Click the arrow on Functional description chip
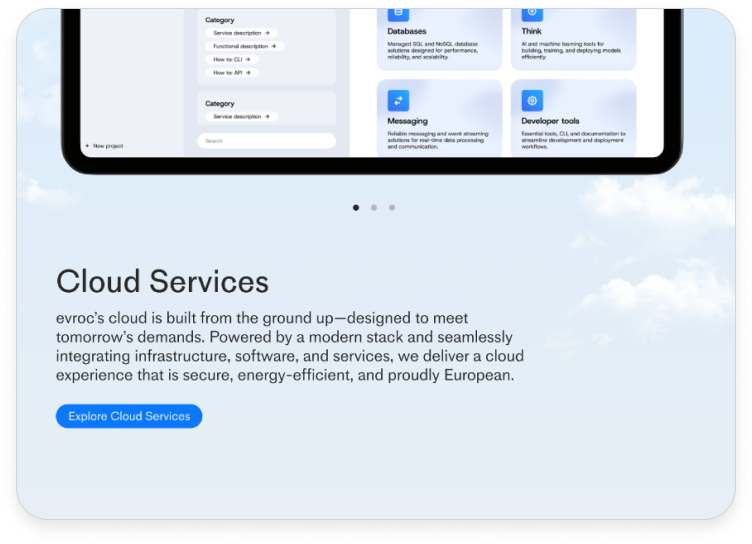 point(273,47)
